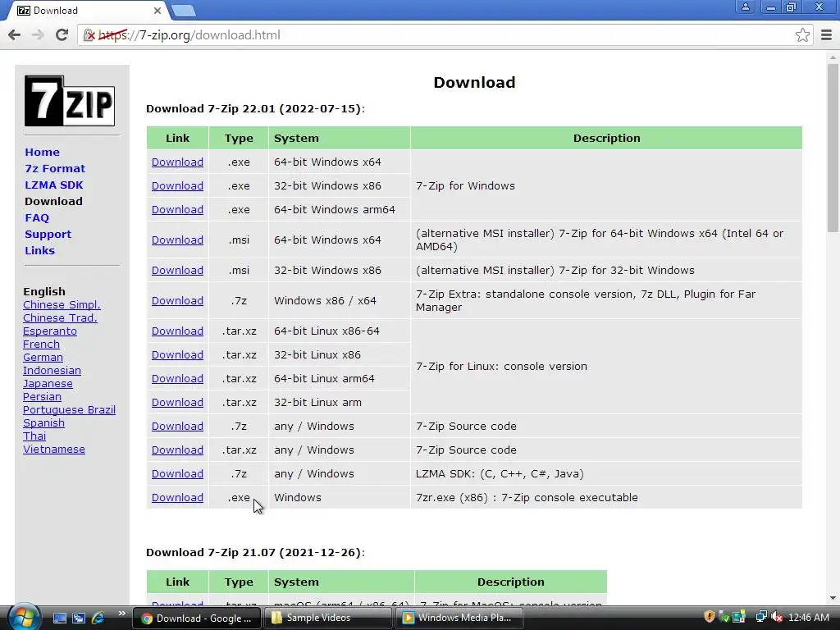Switch to Download - Google Chrome taskbar button
The image size is (840, 630).
pos(197,619)
